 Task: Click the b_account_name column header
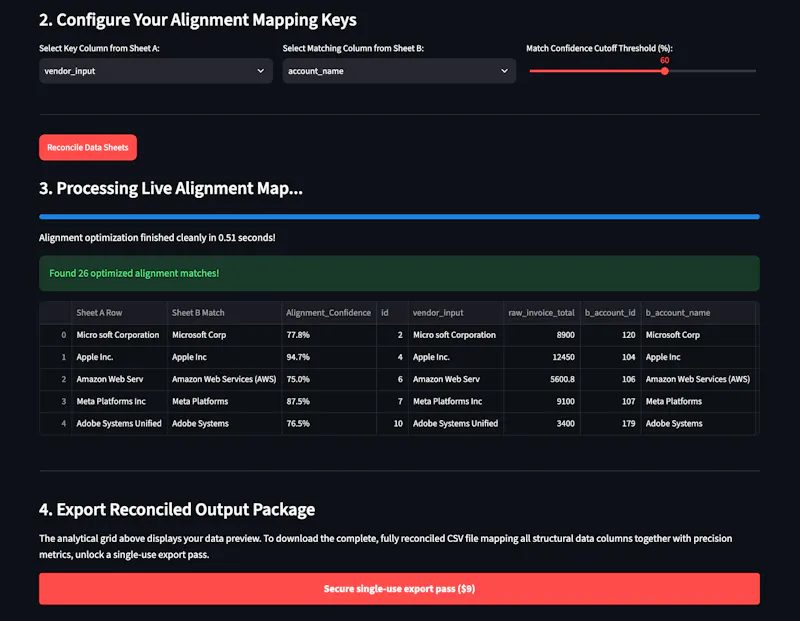698,313
